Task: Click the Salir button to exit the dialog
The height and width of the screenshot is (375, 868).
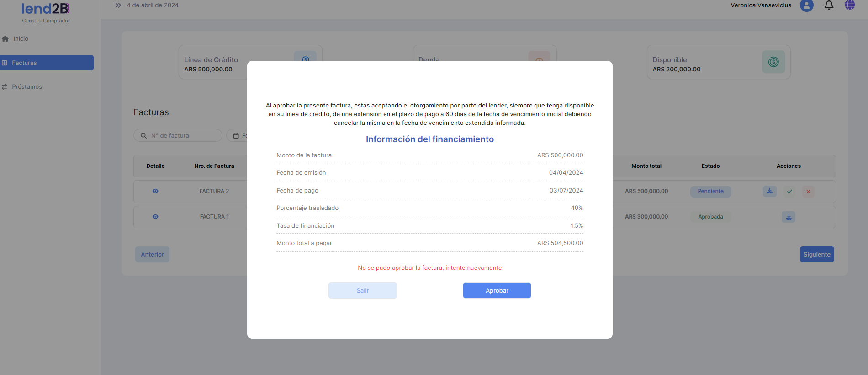Action: click(x=362, y=290)
